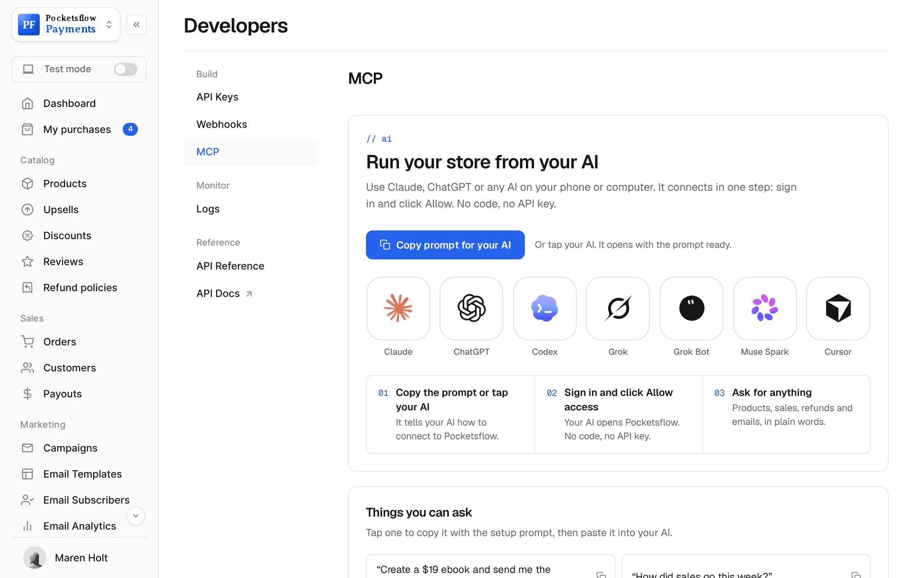This screenshot has width=924, height=578.
Task: Click the Payouts dollar icon
Action: pyautogui.click(x=28, y=394)
